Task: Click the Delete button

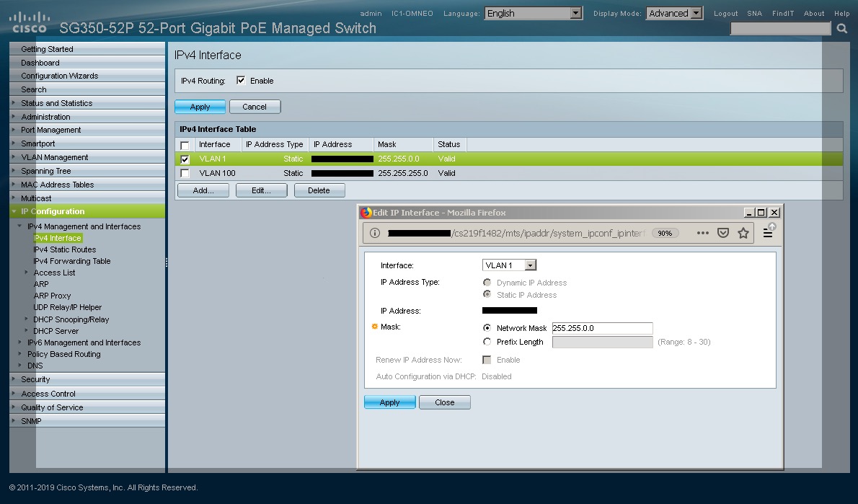Action: coord(319,190)
